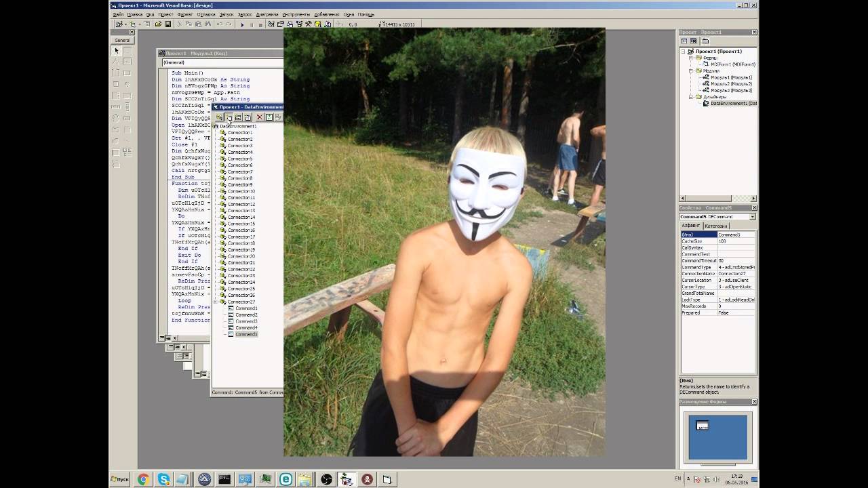Click the Save Project toolbar icon

(167, 24)
